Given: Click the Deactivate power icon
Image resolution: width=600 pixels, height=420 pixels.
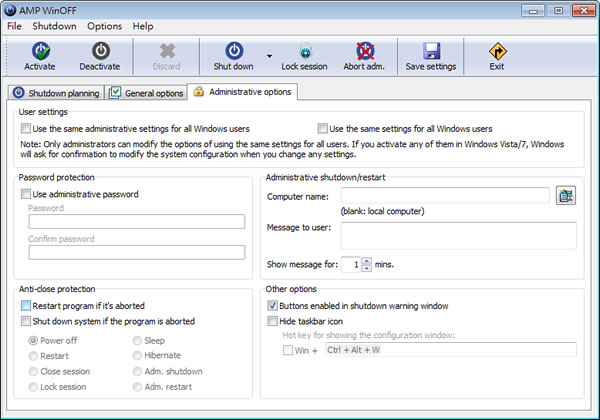Looking at the screenshot, I should tap(101, 51).
